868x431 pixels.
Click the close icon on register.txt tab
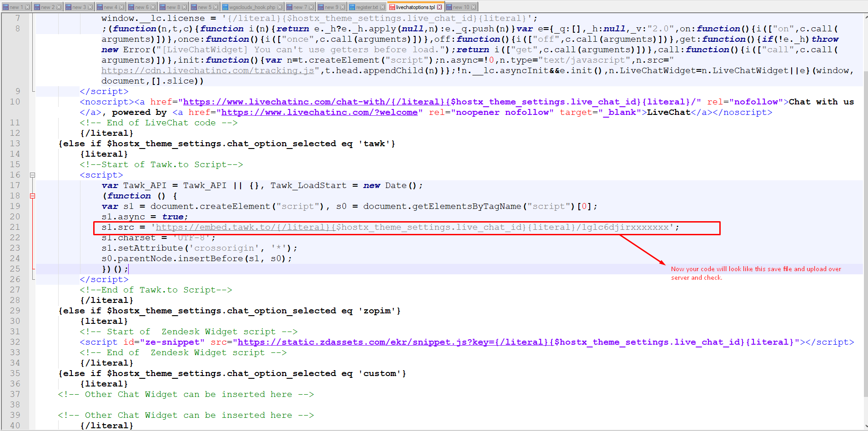(382, 7)
